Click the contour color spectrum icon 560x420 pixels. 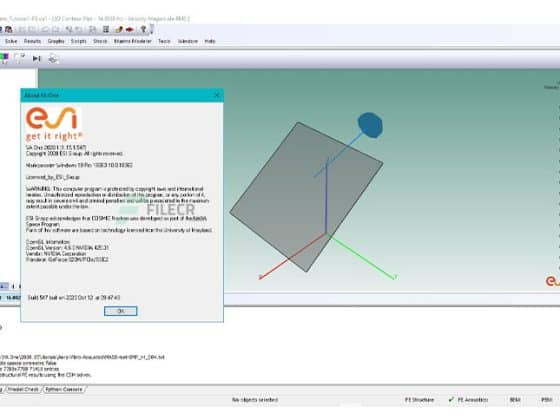[x=4, y=58]
